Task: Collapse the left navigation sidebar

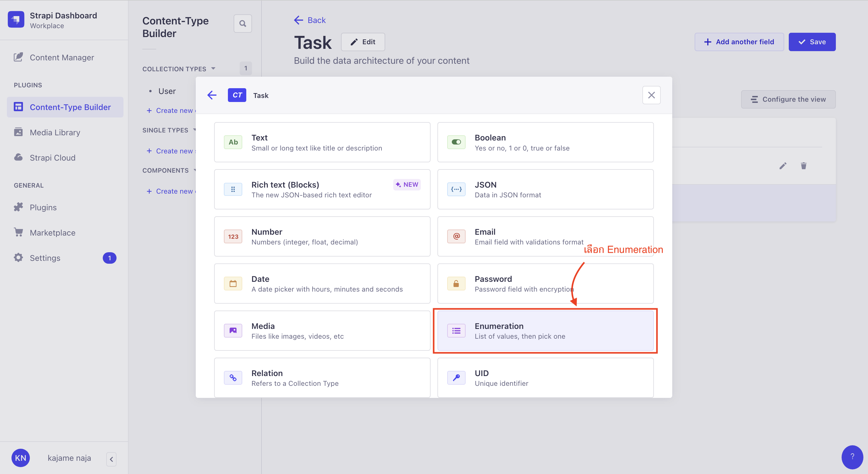Action: click(112, 459)
